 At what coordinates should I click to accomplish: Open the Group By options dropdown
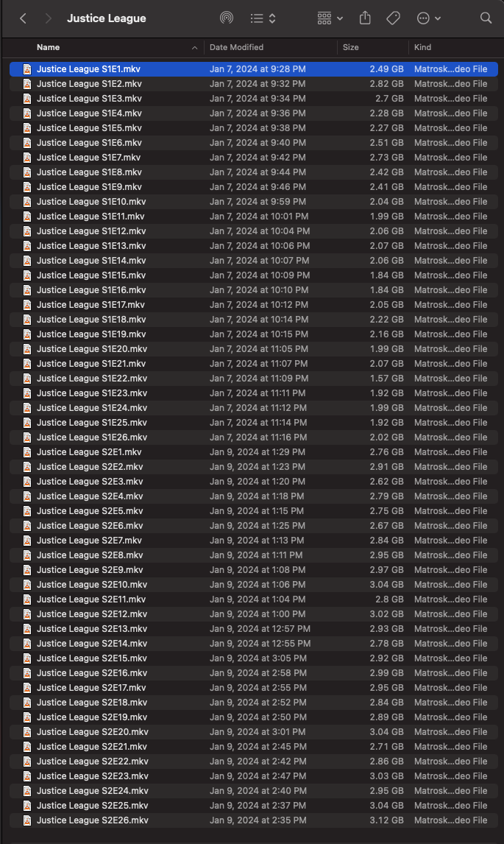(x=330, y=18)
